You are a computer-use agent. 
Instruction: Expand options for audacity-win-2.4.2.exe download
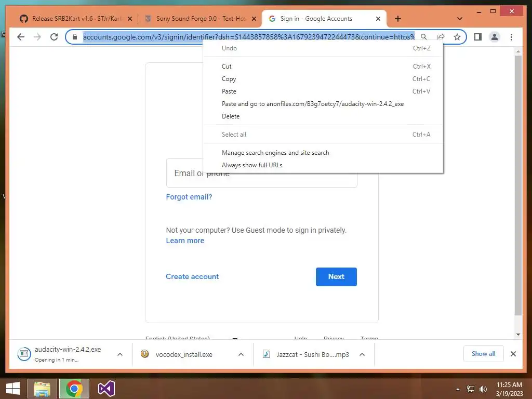point(120,354)
